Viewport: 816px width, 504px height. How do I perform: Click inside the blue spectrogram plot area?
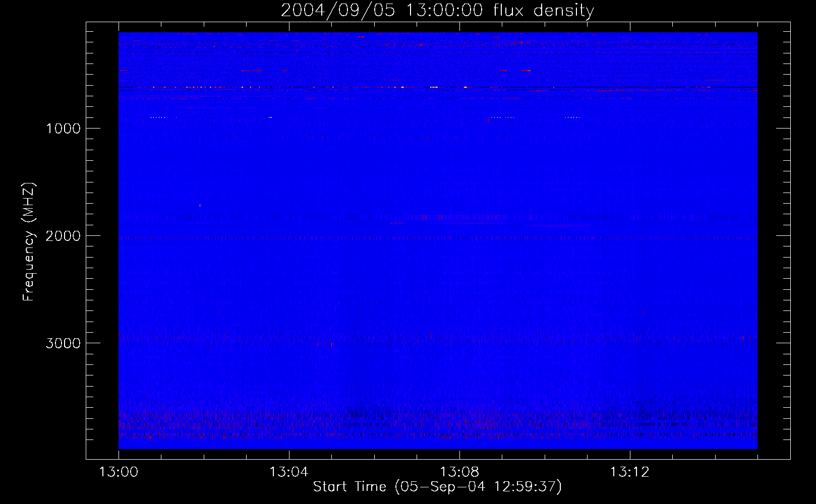tap(438, 240)
